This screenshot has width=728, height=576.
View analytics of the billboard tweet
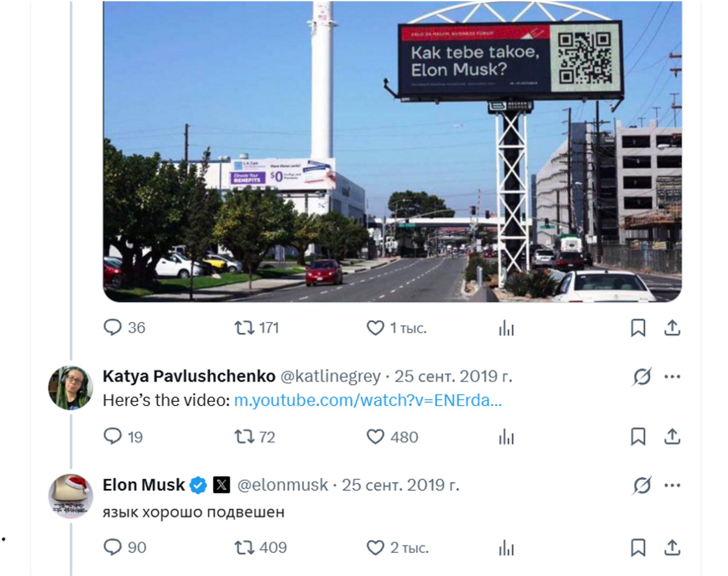point(506,328)
